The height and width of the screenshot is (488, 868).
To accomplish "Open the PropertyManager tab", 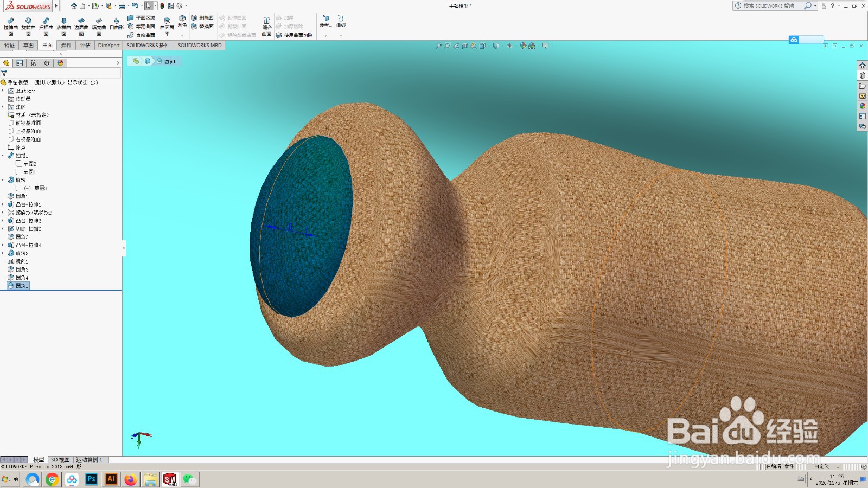I will pyautogui.click(x=20, y=63).
